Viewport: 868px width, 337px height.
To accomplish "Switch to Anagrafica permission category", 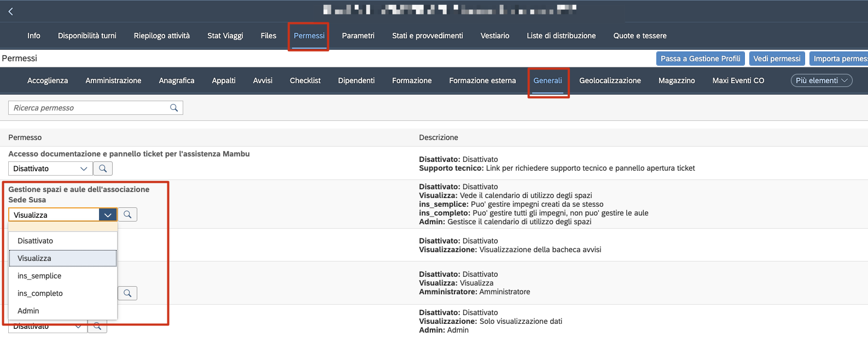I will coord(177,80).
